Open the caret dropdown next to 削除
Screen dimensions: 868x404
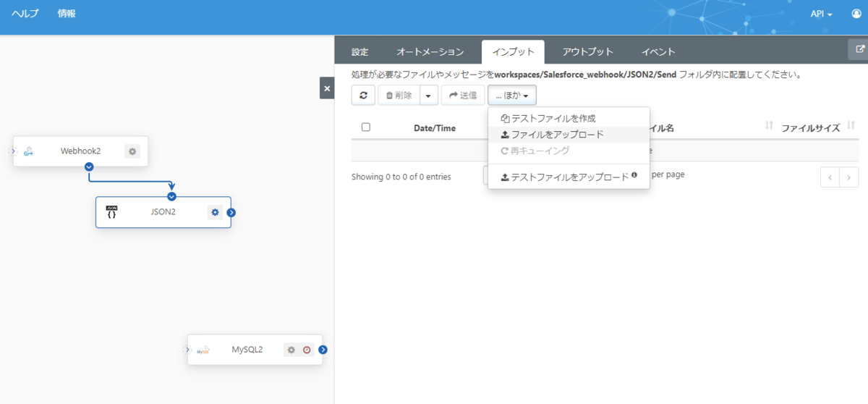pyautogui.click(x=429, y=95)
